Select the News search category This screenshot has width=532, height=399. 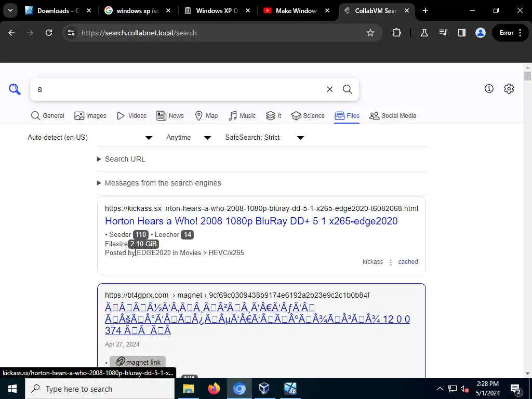170,116
